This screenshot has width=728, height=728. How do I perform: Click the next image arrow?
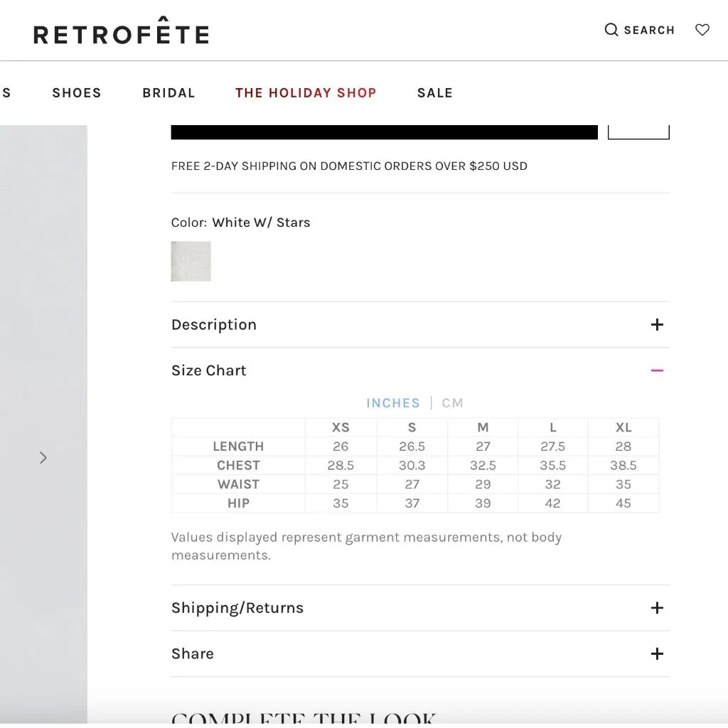coord(43,458)
